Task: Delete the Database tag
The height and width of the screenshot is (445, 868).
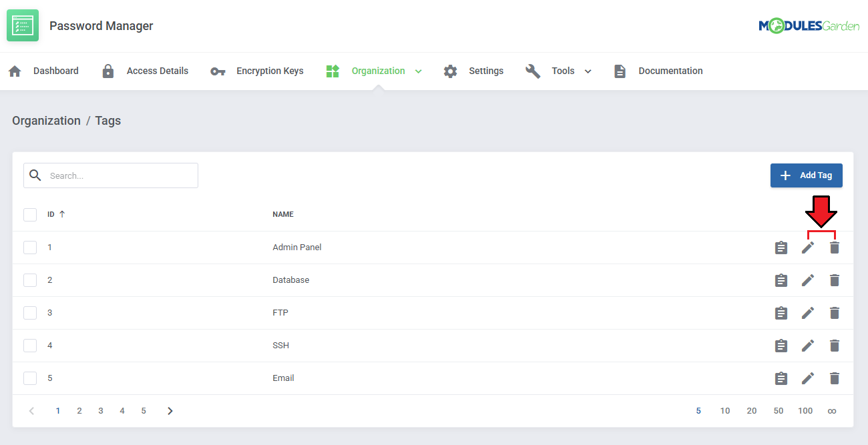Action: coord(835,280)
